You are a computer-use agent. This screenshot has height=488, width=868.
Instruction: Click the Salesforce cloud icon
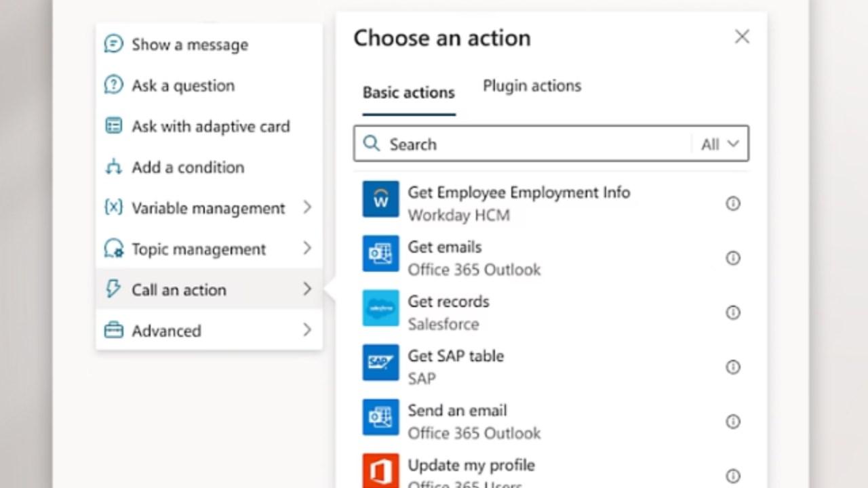[x=380, y=308]
